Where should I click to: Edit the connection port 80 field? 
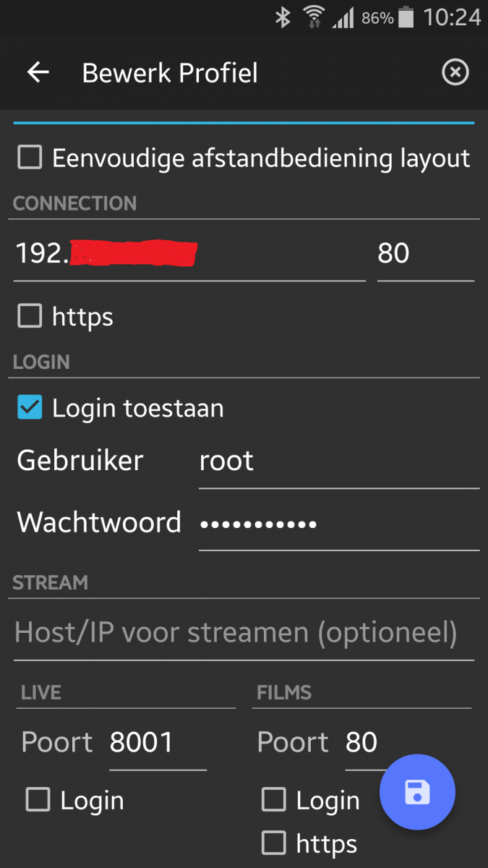coord(424,253)
